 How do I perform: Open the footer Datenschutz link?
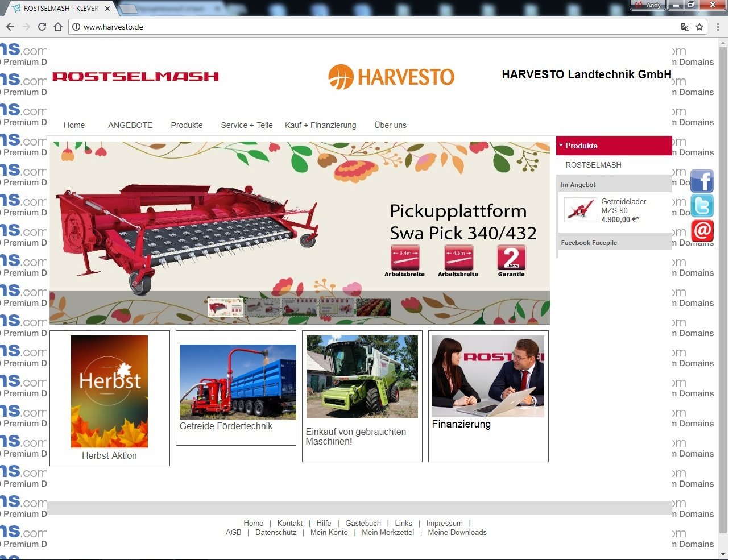[276, 533]
